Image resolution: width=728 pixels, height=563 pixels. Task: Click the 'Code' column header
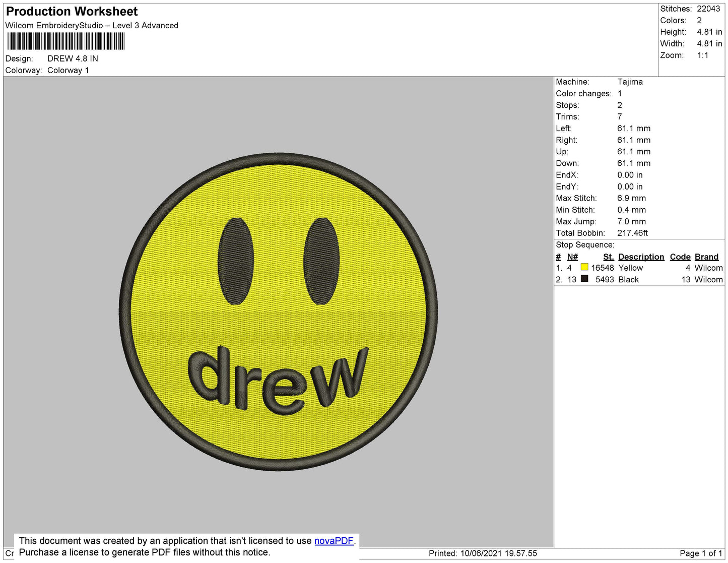click(680, 257)
